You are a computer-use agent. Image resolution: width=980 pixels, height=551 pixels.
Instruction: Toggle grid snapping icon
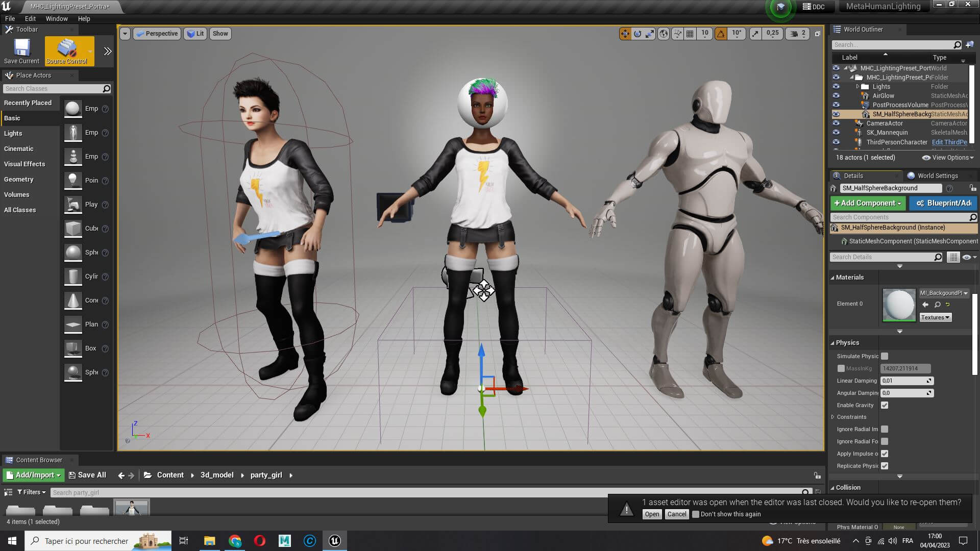pyautogui.click(x=690, y=34)
